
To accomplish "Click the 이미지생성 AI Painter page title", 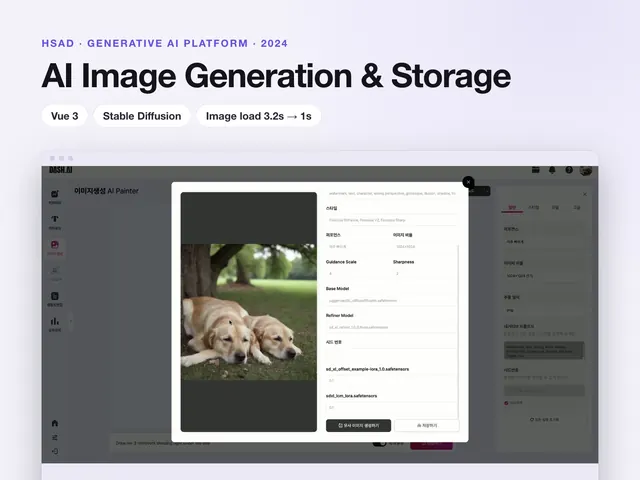I will point(106,191).
